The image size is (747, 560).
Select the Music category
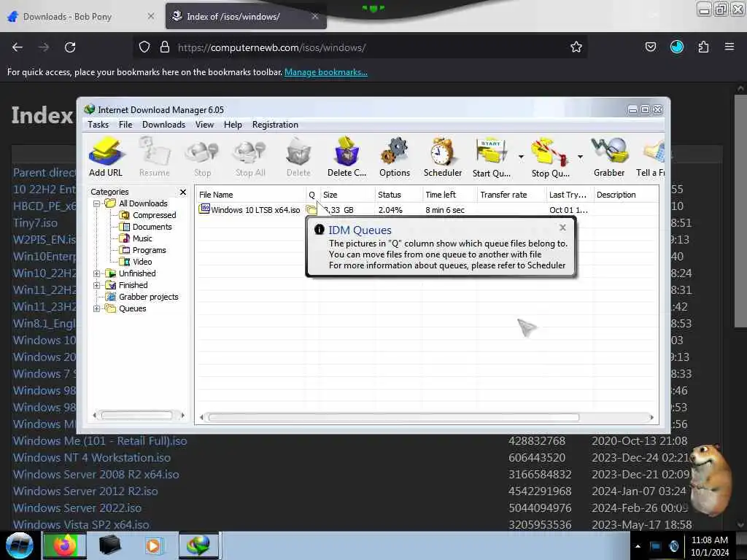coord(136,238)
